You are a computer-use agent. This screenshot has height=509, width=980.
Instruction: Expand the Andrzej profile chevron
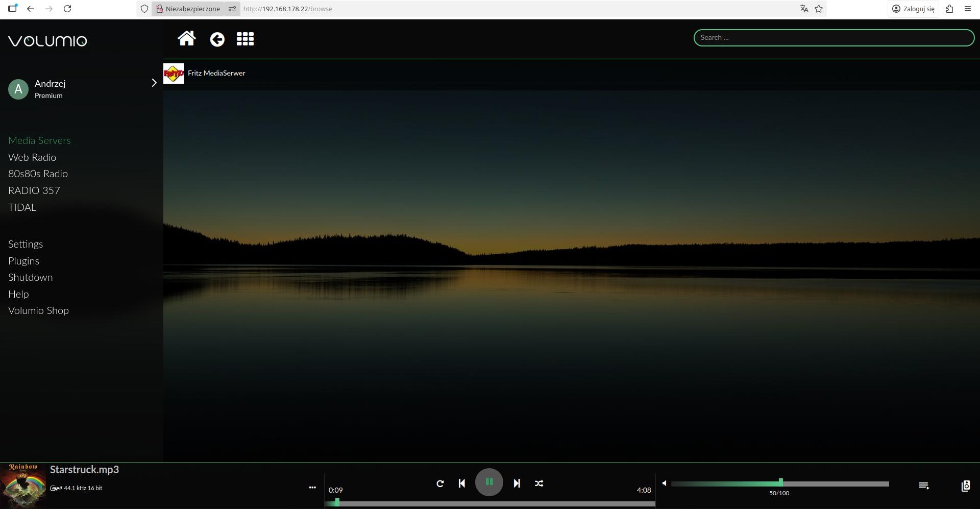[x=154, y=83]
